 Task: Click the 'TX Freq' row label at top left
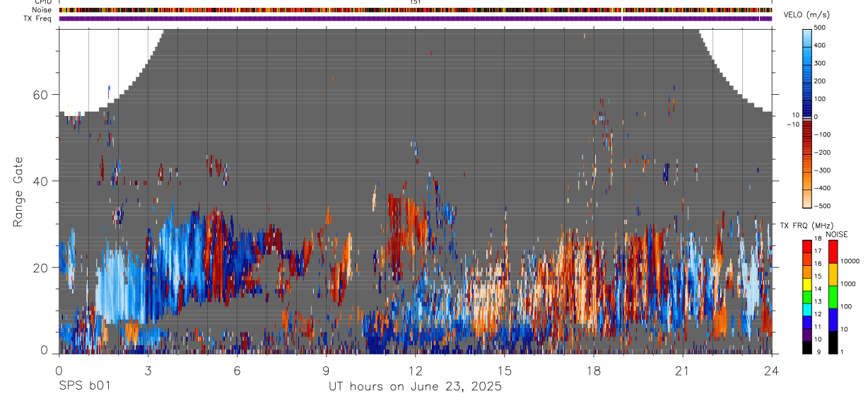(x=38, y=18)
